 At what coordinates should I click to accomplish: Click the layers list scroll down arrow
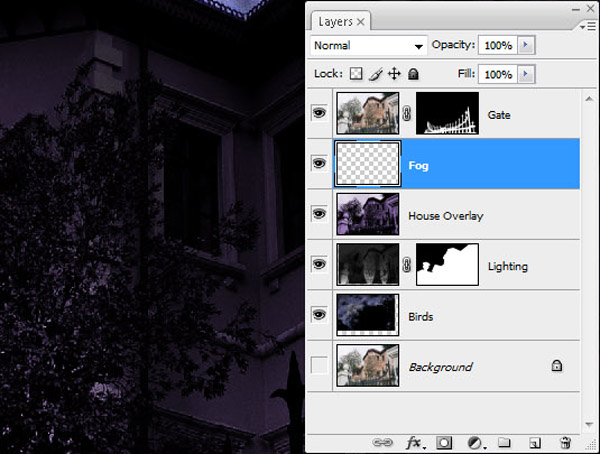(x=589, y=424)
